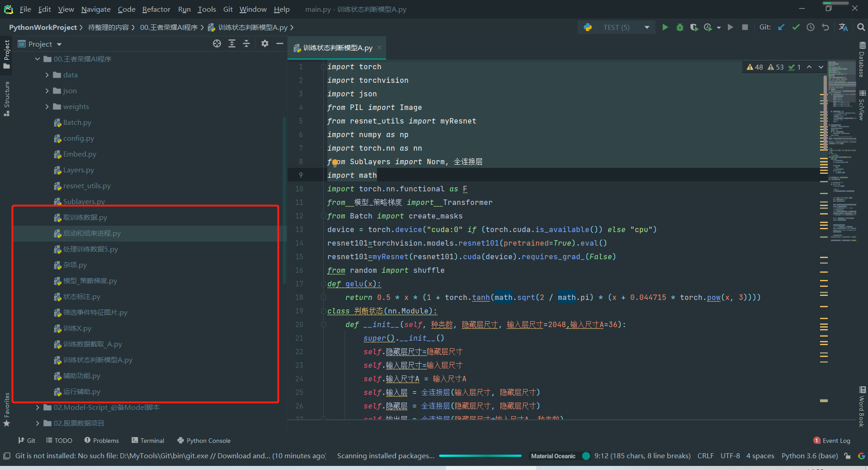The image size is (868, 470).
Task: Open the Terminal tool window
Action: point(148,441)
